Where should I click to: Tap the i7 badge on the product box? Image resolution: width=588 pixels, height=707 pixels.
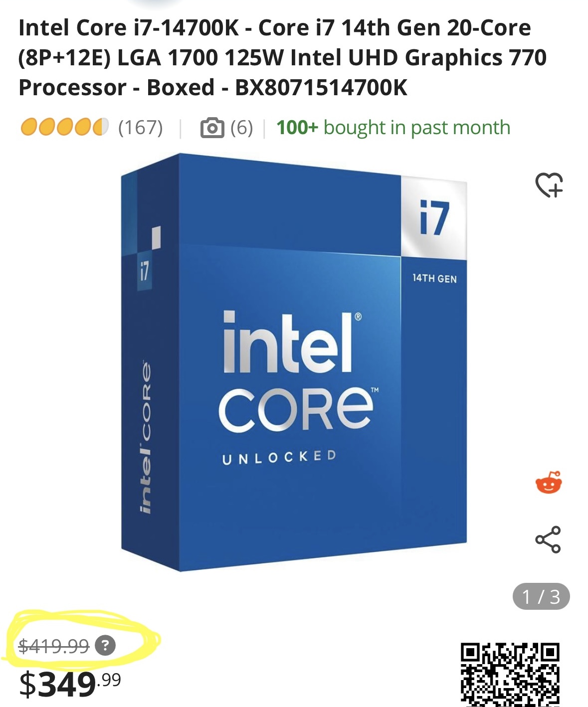(434, 218)
